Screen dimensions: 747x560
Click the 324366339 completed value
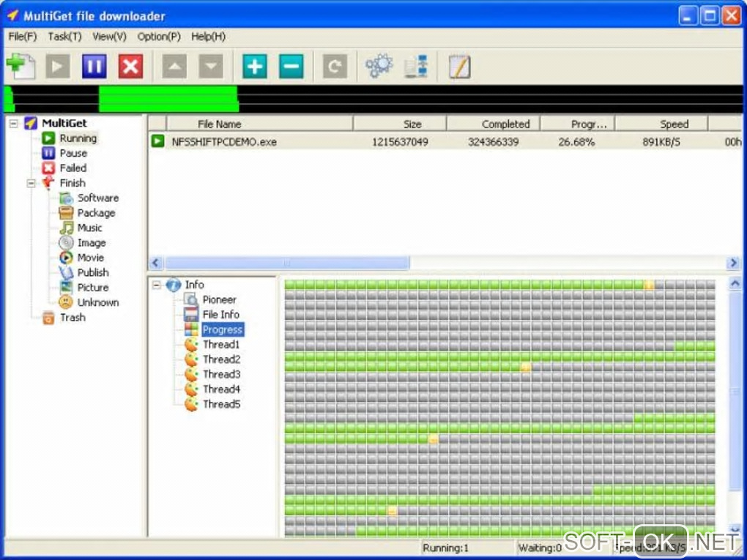493,142
